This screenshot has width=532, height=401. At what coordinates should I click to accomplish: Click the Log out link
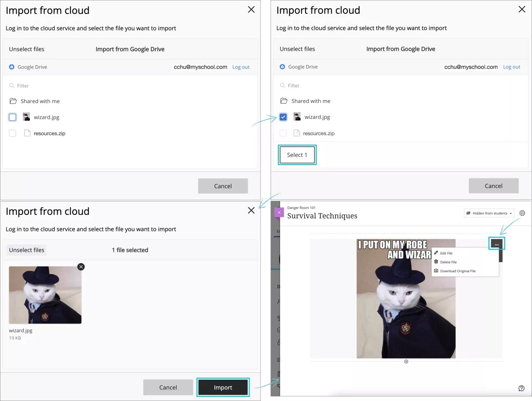pyautogui.click(x=241, y=67)
